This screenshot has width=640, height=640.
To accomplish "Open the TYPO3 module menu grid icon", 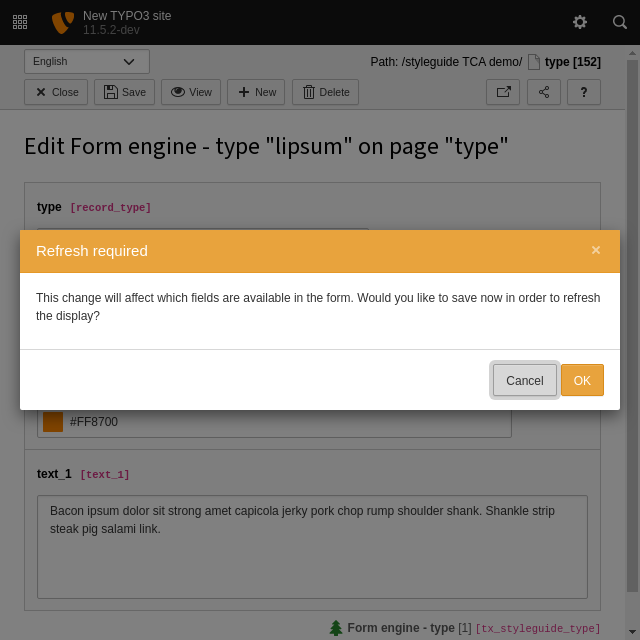I will tap(20, 22).
